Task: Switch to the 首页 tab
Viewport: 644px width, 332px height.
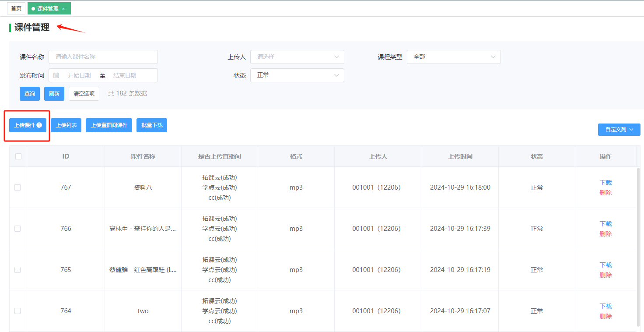Action: click(x=16, y=8)
